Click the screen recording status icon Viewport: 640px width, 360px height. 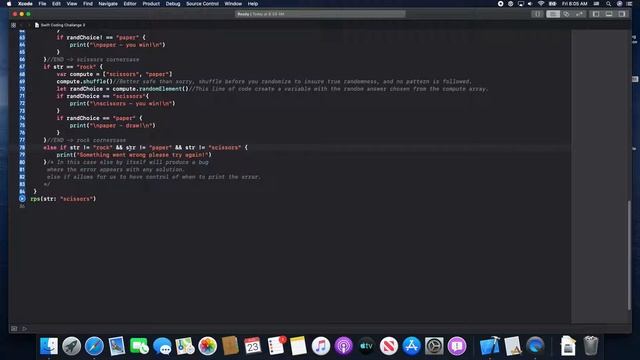tap(500, 4)
